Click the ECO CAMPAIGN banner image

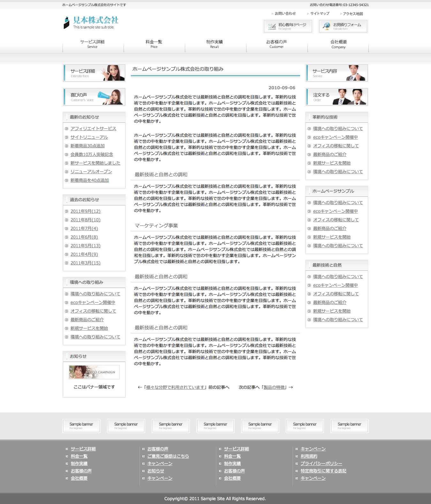94,372
